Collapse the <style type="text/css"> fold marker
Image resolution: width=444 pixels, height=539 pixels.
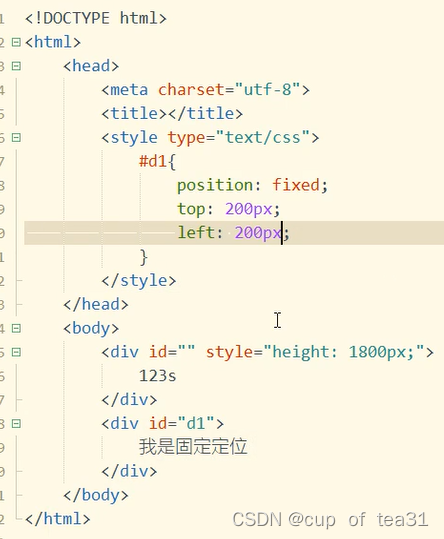(16, 138)
